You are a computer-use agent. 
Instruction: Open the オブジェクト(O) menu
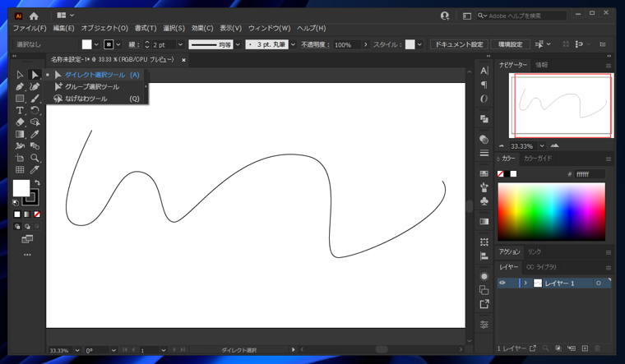coord(104,28)
